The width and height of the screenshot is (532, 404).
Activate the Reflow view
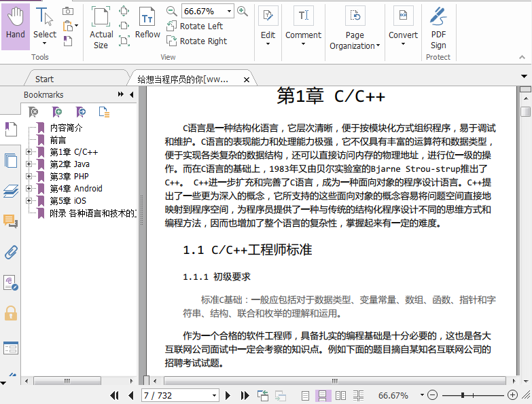click(x=147, y=23)
